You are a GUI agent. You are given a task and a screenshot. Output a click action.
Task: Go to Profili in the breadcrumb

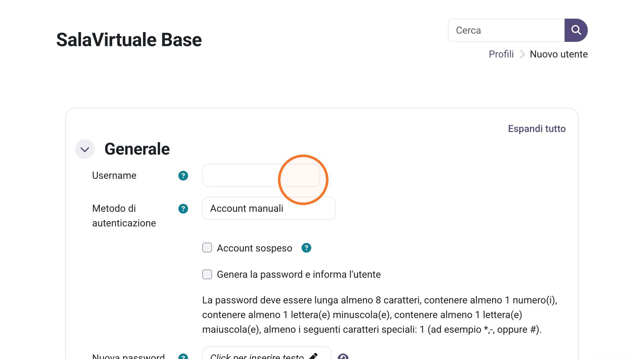tap(501, 54)
